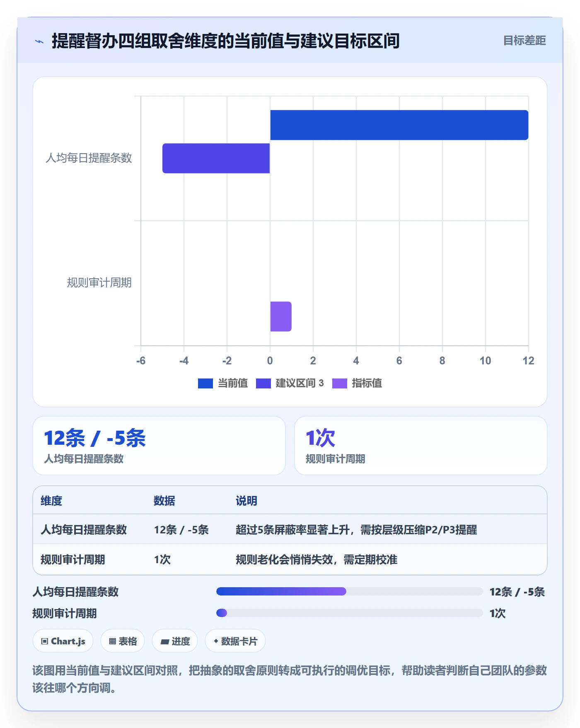Toggle the 建议区间 3 legend color box
The height and width of the screenshot is (728, 580).
pyautogui.click(x=263, y=383)
